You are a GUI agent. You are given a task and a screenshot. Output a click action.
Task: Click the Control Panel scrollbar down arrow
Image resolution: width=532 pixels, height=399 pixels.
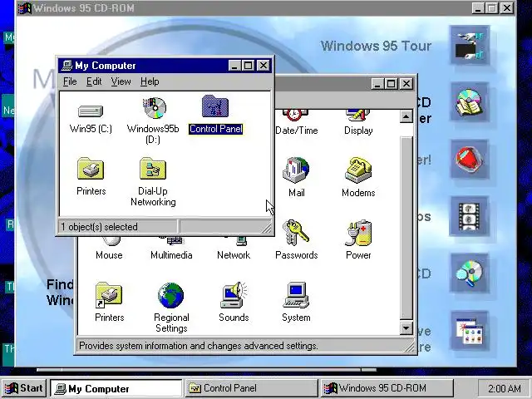tap(406, 328)
